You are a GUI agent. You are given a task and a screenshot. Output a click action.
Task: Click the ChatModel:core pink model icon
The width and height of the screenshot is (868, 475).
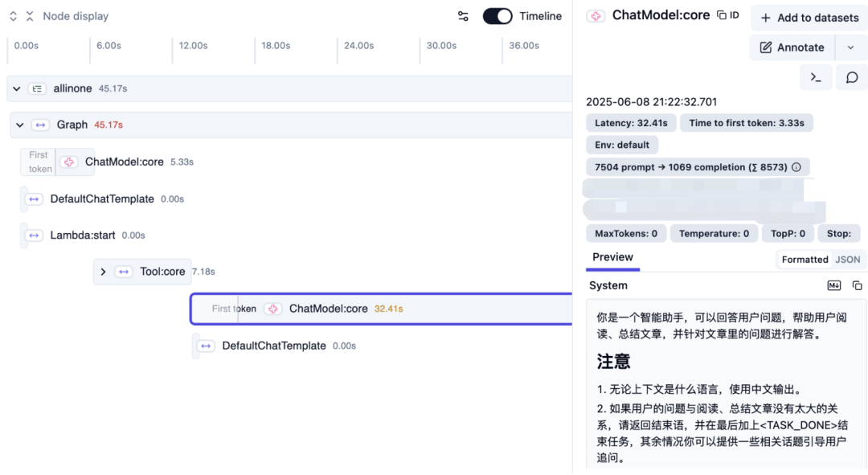coord(596,14)
